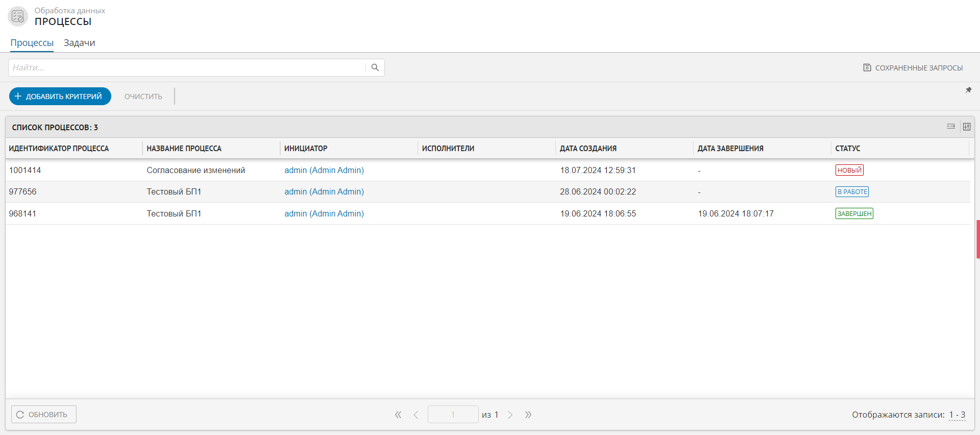Click the Обновить refresh button

[44, 415]
